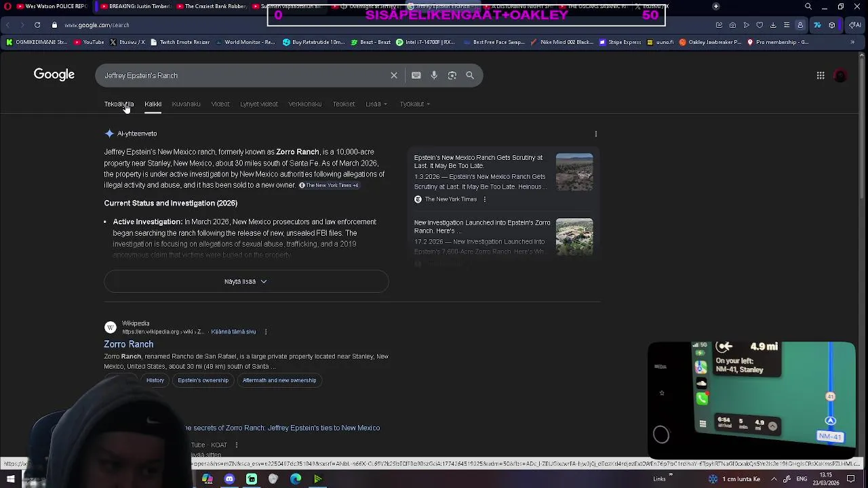This screenshot has height=488, width=868.
Task: Open the Twitch Emote Resizer bookmark
Action: pos(180,42)
